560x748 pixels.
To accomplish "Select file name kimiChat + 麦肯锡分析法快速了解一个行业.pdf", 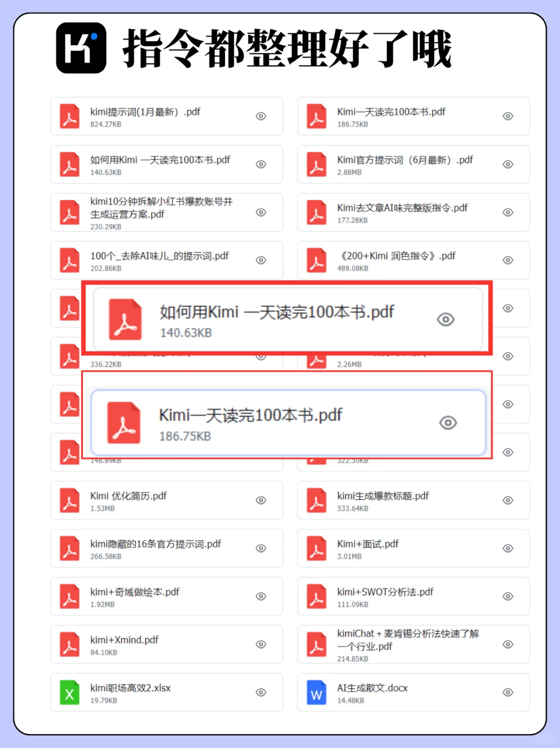I will click(408, 640).
